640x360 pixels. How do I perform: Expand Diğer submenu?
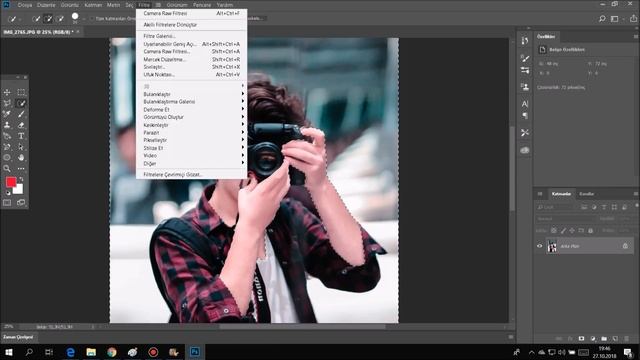(x=191, y=163)
